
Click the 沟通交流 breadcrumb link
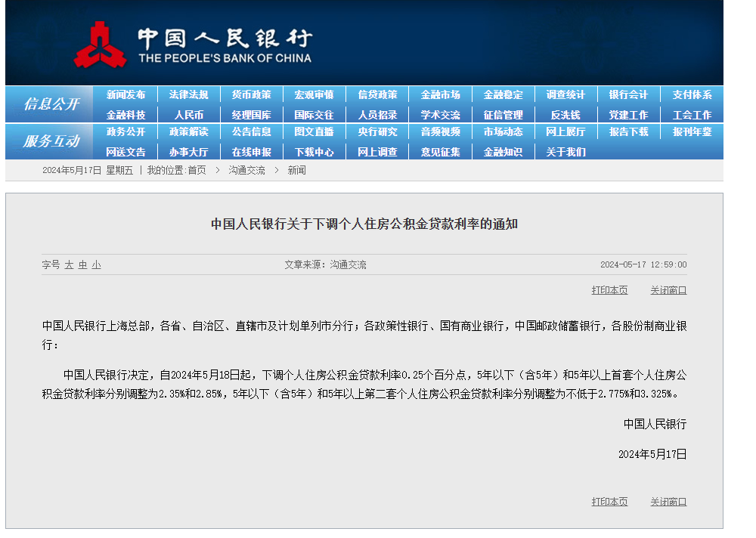tap(246, 171)
